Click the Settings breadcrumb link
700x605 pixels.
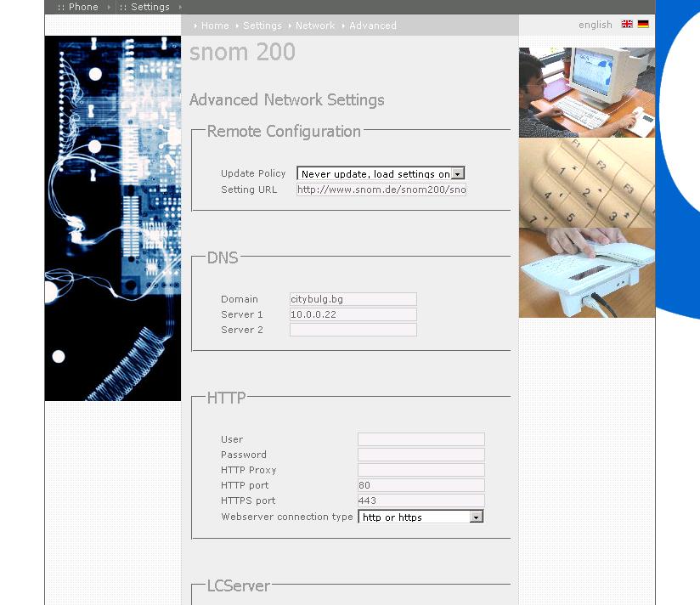click(262, 25)
